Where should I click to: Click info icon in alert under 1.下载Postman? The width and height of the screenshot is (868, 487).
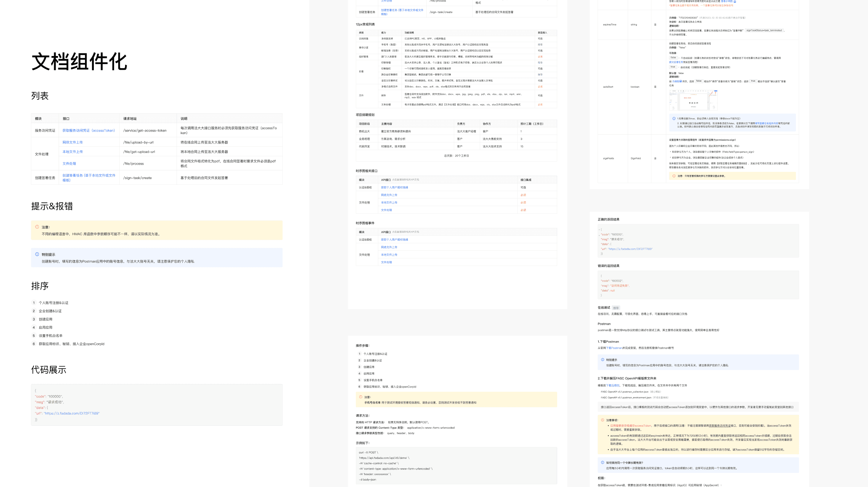point(603,360)
